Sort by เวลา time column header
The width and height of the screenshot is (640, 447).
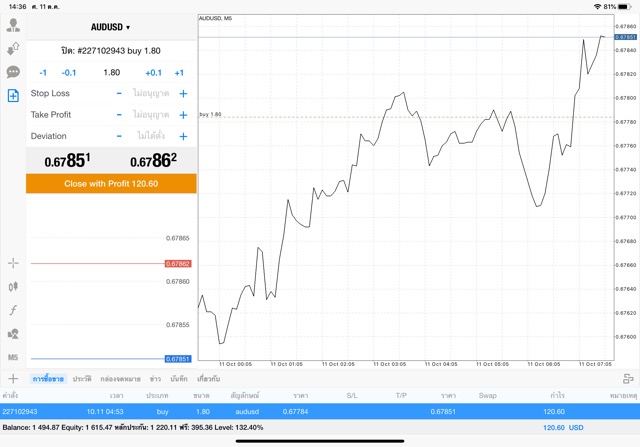pyautogui.click(x=116, y=396)
